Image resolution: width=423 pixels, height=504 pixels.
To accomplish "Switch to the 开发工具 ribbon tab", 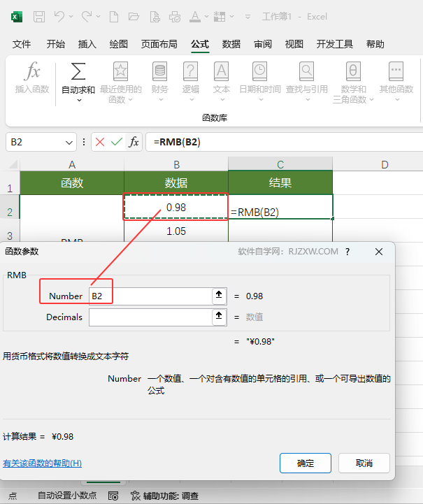I will pyautogui.click(x=335, y=44).
